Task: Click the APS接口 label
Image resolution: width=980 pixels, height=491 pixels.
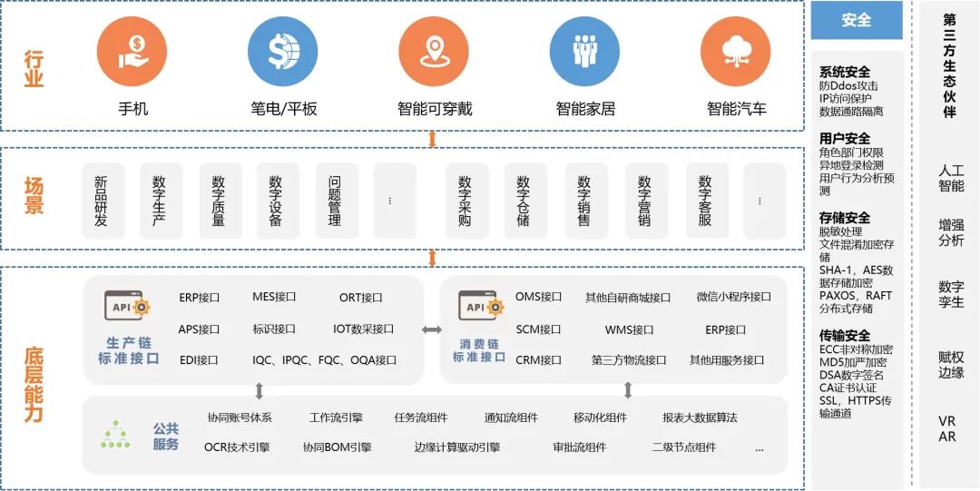Action: pos(200,329)
